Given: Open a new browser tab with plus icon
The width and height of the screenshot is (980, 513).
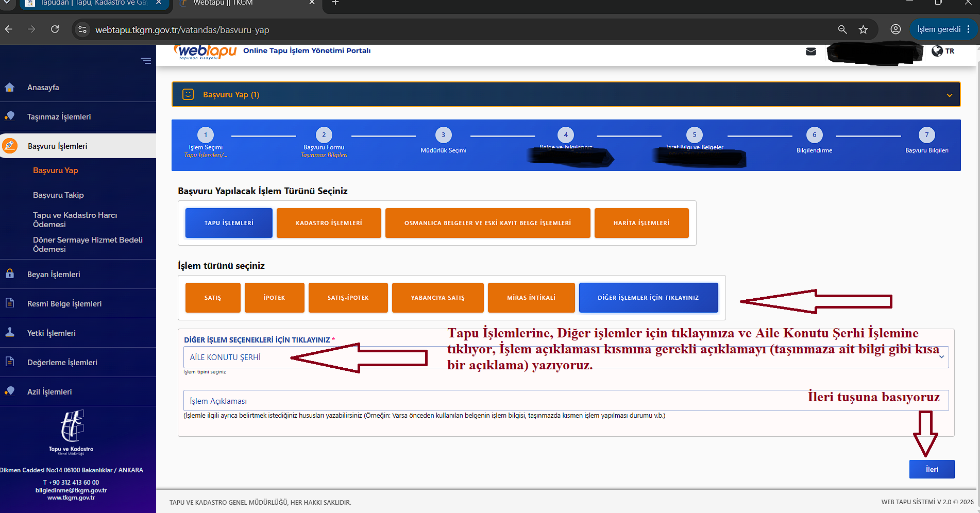Looking at the screenshot, I should click(x=335, y=3).
